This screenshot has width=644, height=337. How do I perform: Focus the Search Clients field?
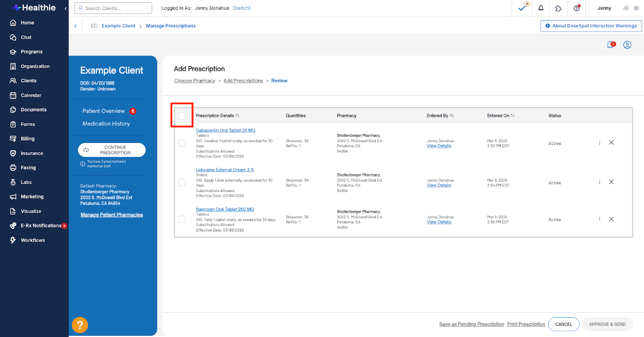(x=114, y=8)
